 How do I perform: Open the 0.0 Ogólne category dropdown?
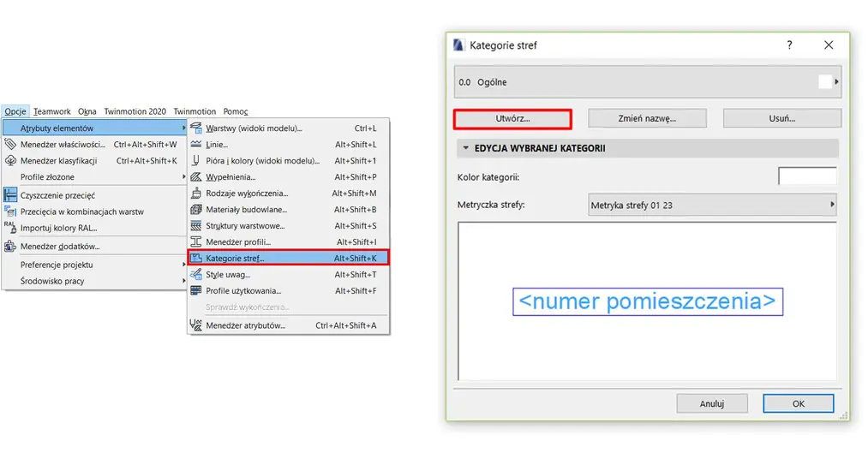(x=648, y=82)
